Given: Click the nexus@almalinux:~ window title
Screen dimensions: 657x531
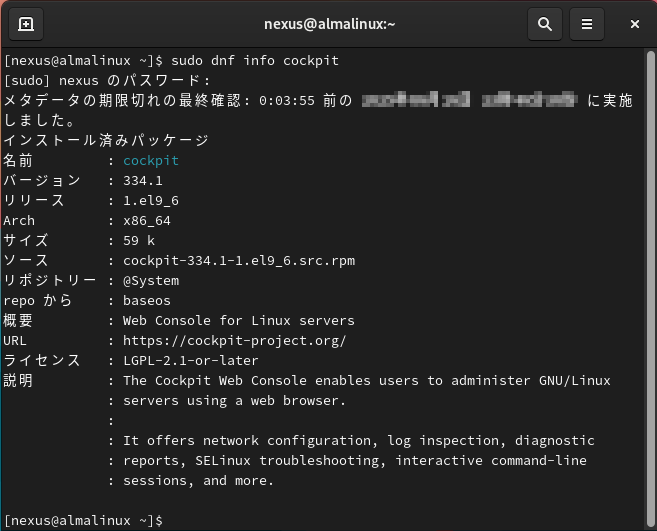Looking at the screenshot, I should (x=329, y=24).
